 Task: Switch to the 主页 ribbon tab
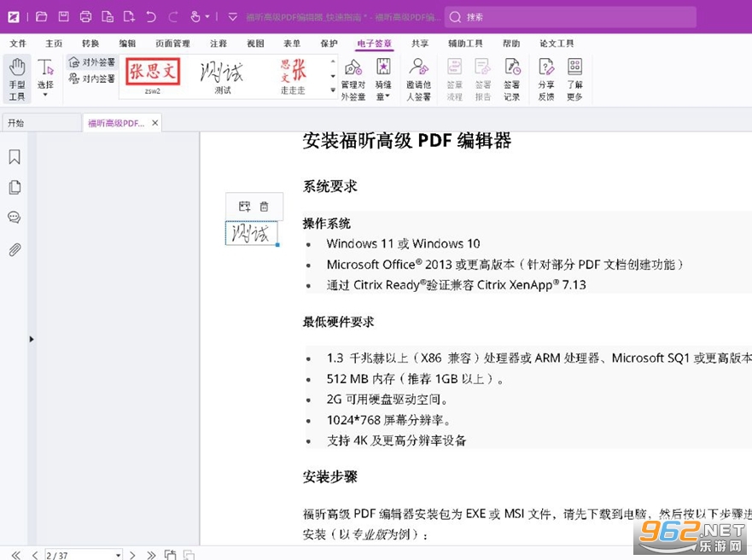(54, 44)
